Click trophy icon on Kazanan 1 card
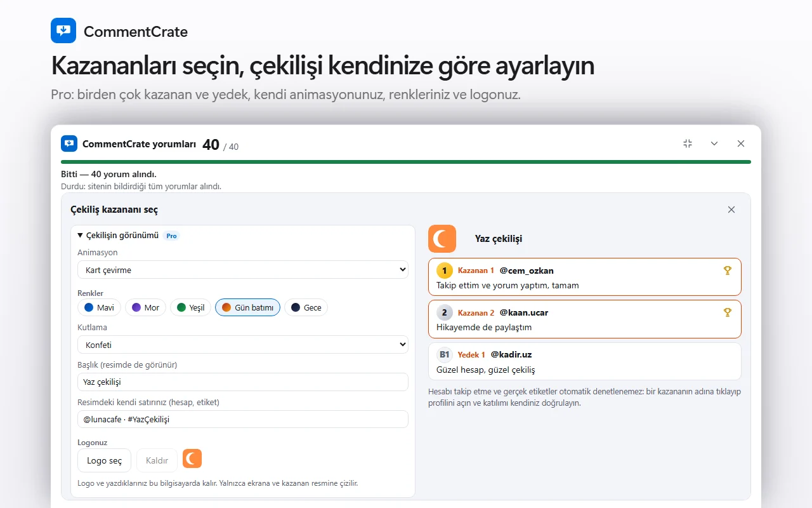Image resolution: width=812 pixels, height=508 pixels. click(x=728, y=271)
